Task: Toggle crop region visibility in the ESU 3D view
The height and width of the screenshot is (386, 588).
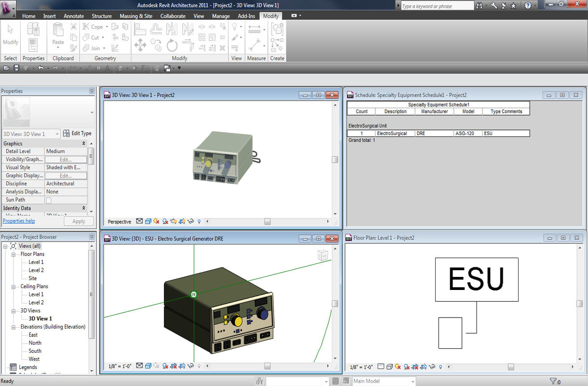Action: coord(182,366)
